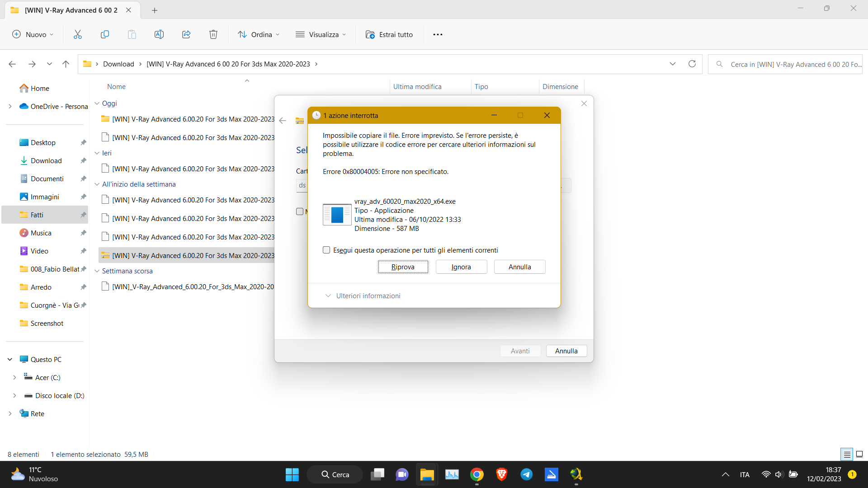868x488 pixels.
Task: Go forward with the Explorer forward arrow
Action: (x=32, y=64)
